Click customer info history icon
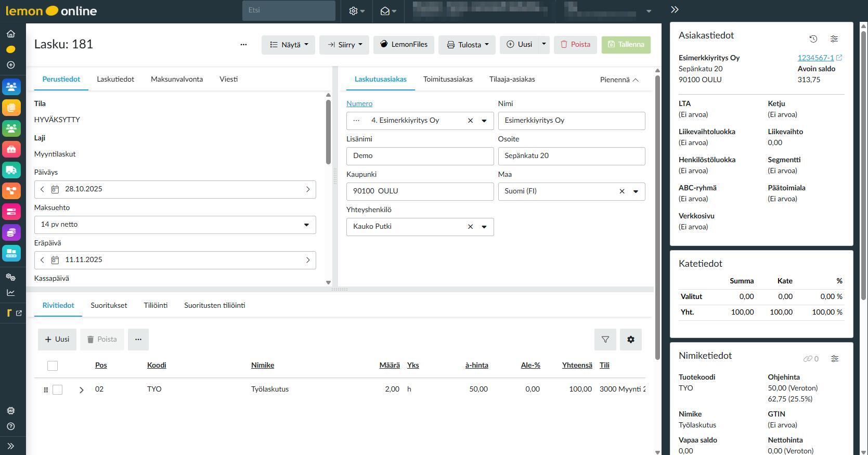This screenshot has width=868, height=455. [813, 39]
